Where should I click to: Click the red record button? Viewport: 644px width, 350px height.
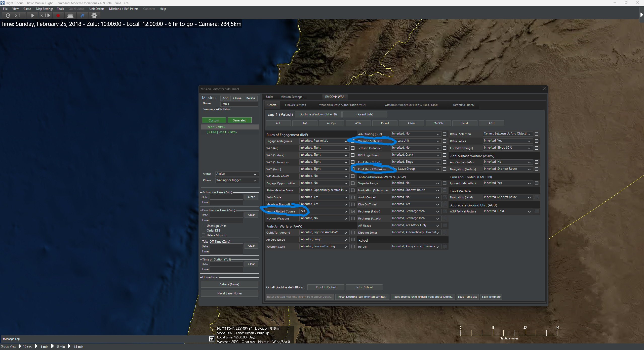(x=58, y=16)
